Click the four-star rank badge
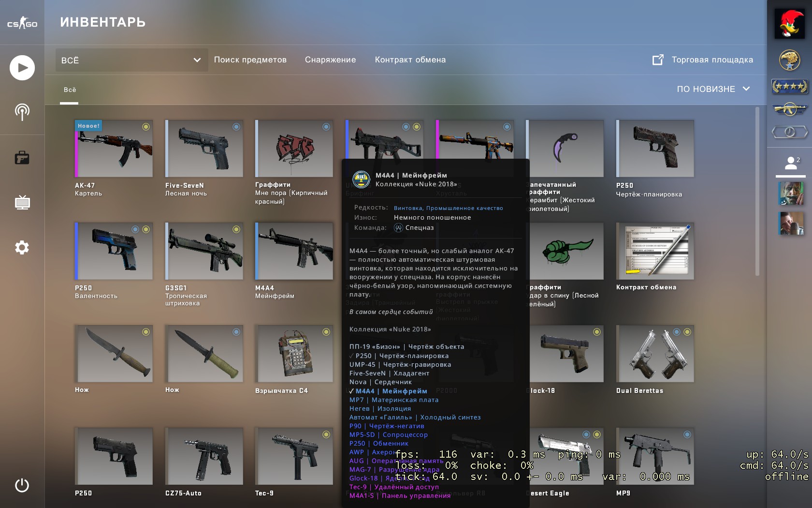Screen dimensions: 812x508 click(789, 87)
